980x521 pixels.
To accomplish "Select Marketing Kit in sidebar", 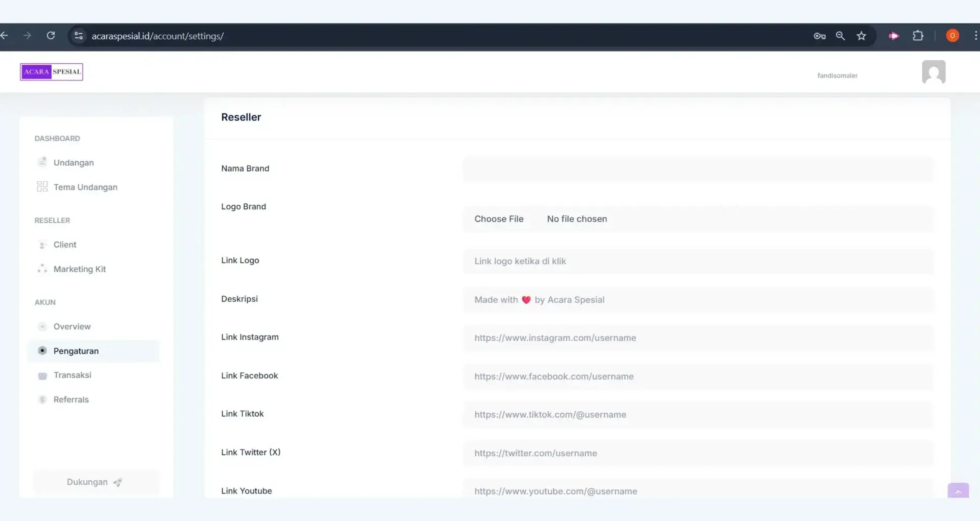I will [x=80, y=269].
